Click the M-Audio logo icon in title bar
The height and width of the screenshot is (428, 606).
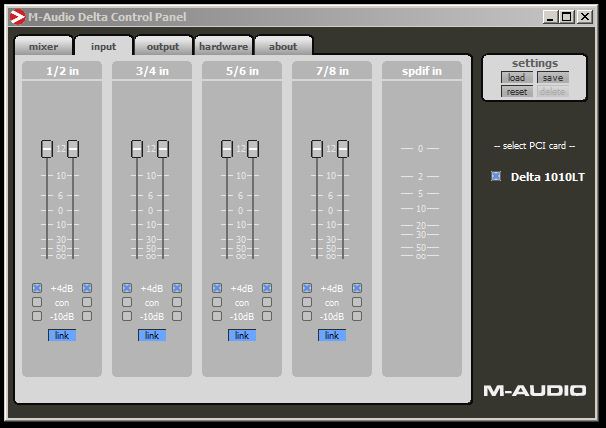click(17, 17)
